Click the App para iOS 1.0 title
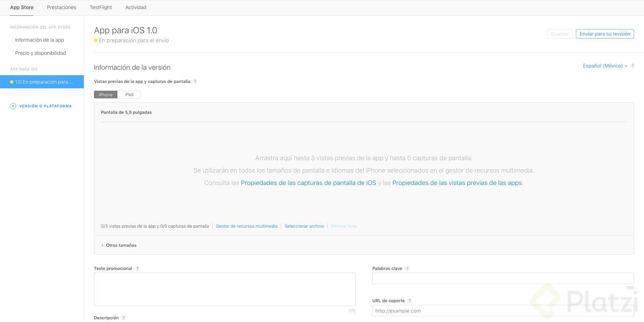Viewport: 644px width, 322px height. 125,30
